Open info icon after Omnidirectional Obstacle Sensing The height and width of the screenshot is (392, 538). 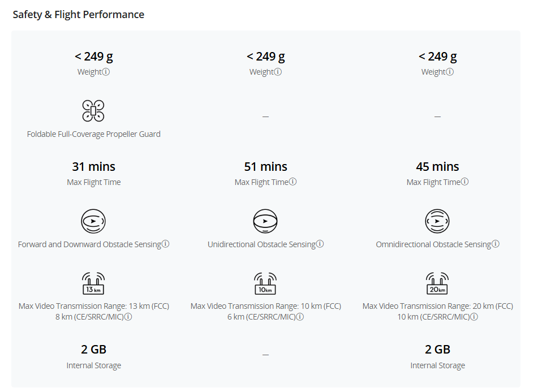(x=496, y=244)
